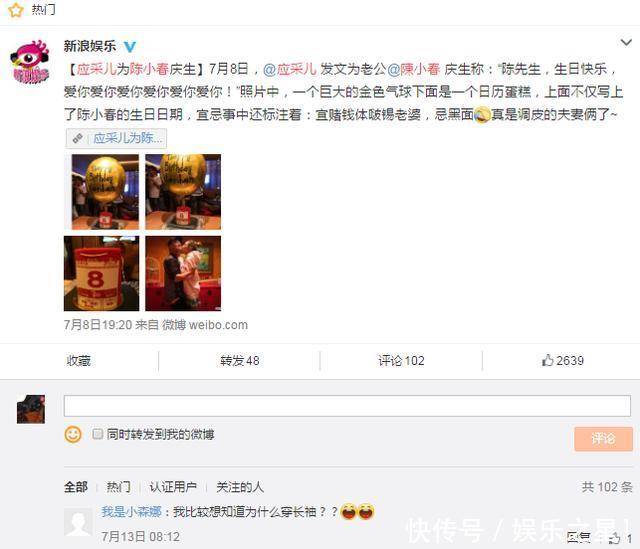Image resolution: width=640 pixels, height=549 pixels.
Task: Switch to the 热门 comments tab
Action: click(118, 487)
